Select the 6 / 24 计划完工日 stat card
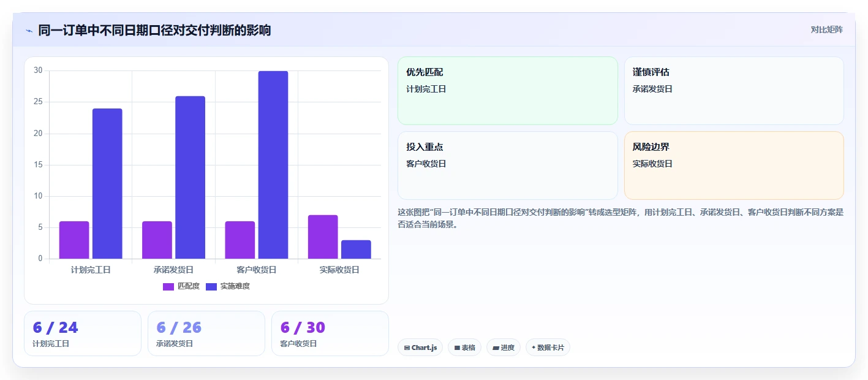Viewport: 868px width, 380px height. (83, 333)
